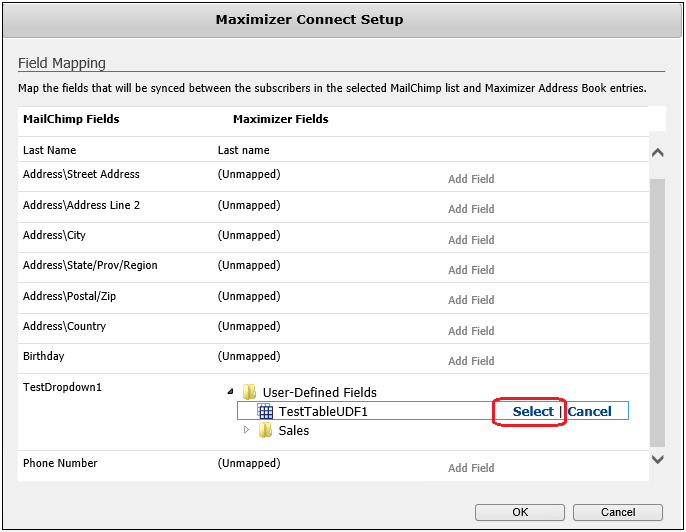Click 'Address\Country' field name
Image resolution: width=686 pixels, height=532 pixels.
64,326
